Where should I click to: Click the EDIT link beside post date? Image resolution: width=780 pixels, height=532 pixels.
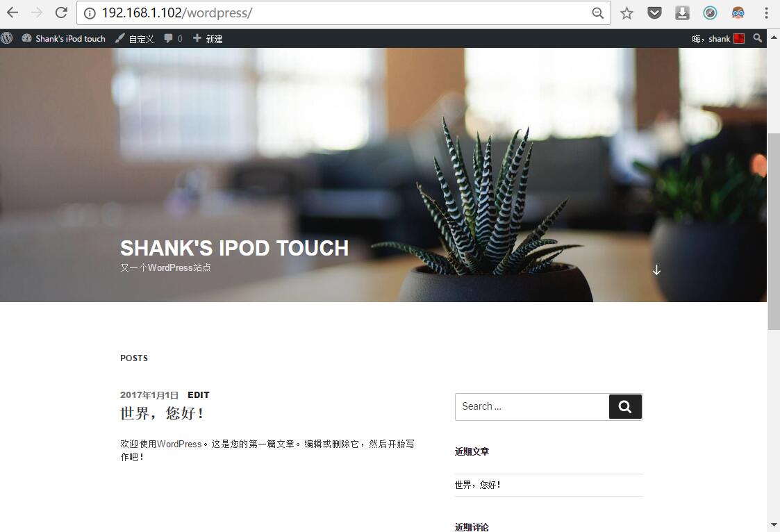click(x=199, y=394)
